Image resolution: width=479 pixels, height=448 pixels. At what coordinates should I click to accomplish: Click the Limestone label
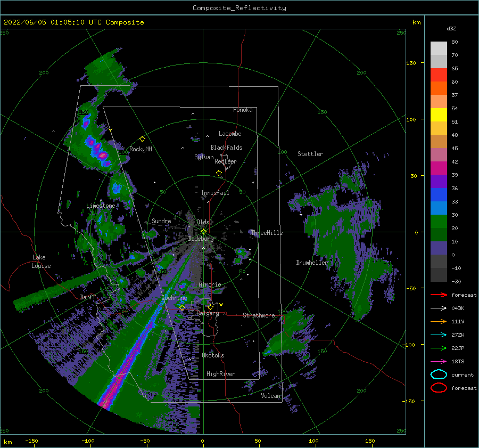[x=101, y=206]
